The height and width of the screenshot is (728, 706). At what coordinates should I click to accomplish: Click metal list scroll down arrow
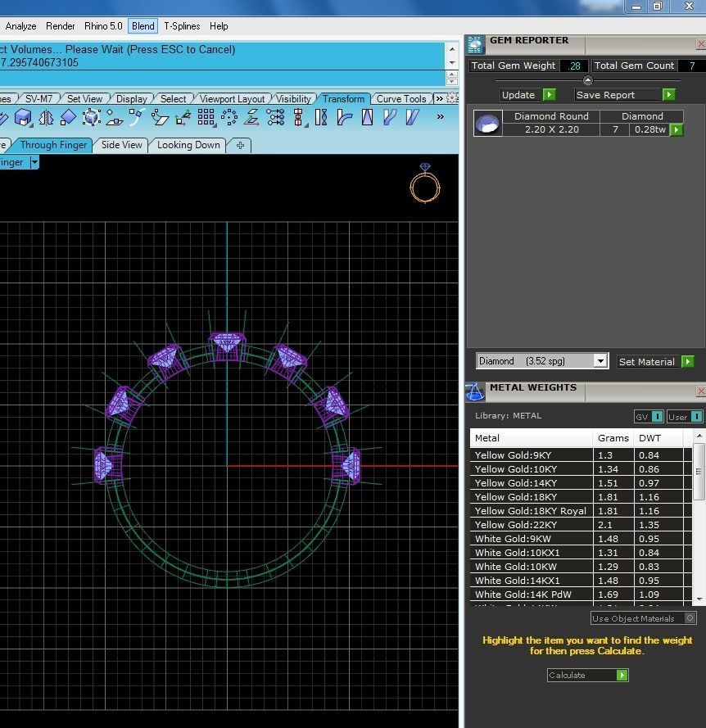pyautogui.click(x=699, y=599)
